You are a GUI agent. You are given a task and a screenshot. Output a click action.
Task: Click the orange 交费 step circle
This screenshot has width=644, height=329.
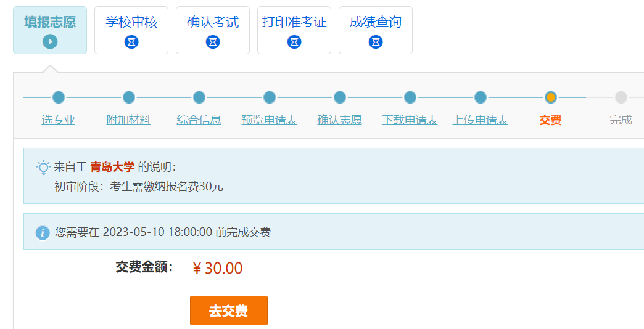pos(550,97)
